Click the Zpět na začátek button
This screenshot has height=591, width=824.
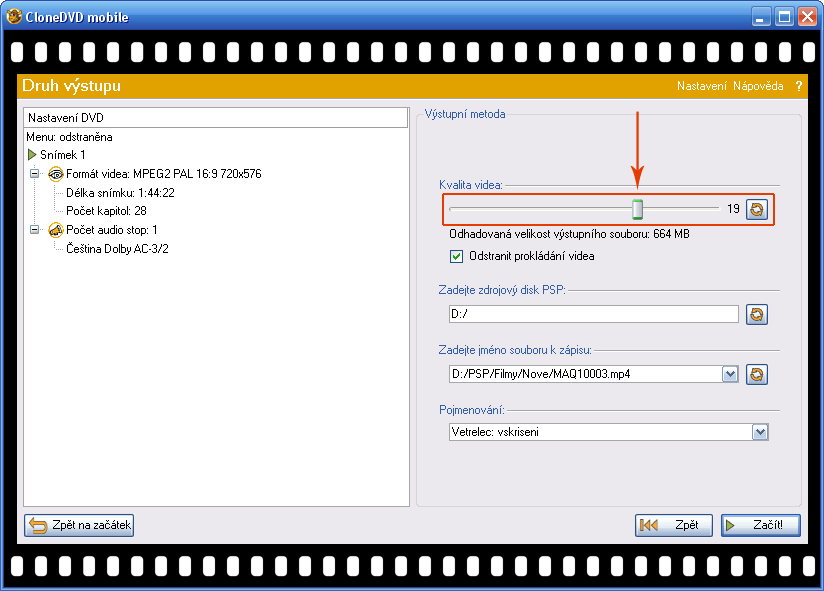coord(79,525)
